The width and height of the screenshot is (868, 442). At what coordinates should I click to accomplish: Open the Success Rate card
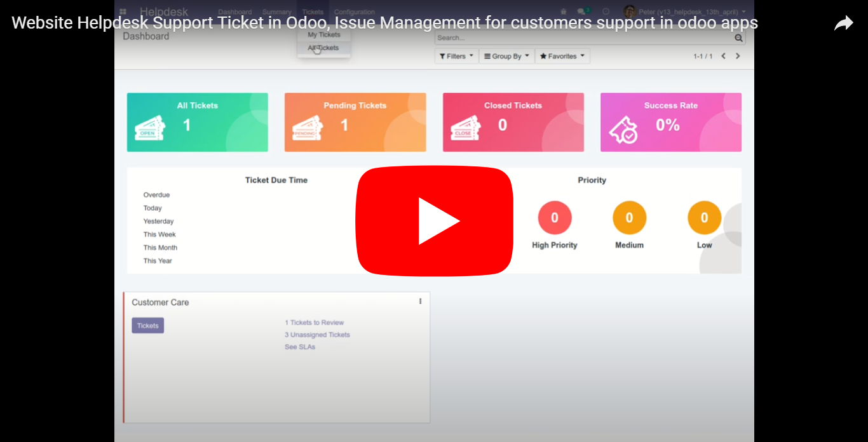point(671,123)
